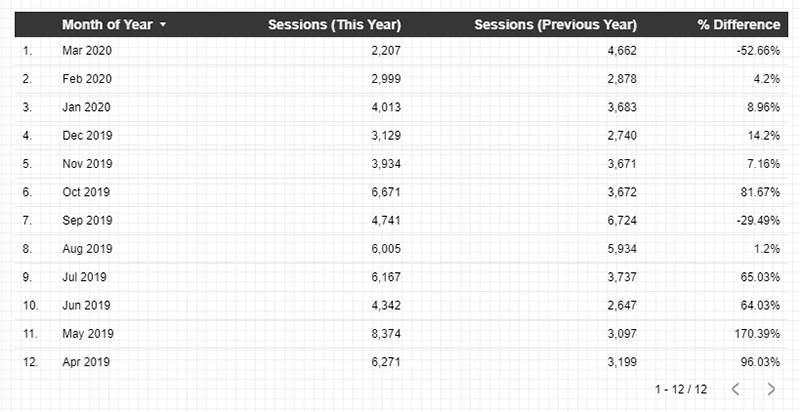
Task: Click the 6,724 previous year value
Action: (x=622, y=220)
